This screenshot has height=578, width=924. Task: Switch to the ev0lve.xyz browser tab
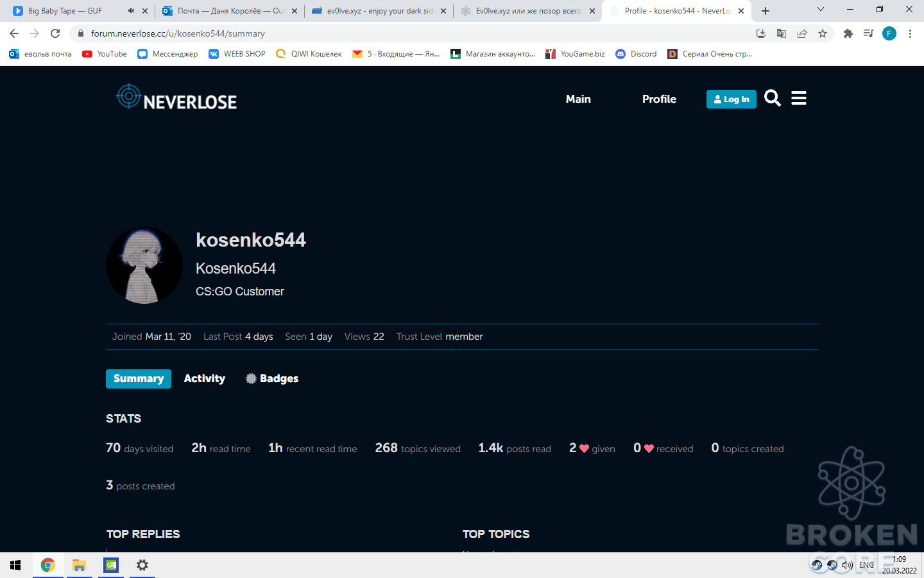(x=378, y=11)
